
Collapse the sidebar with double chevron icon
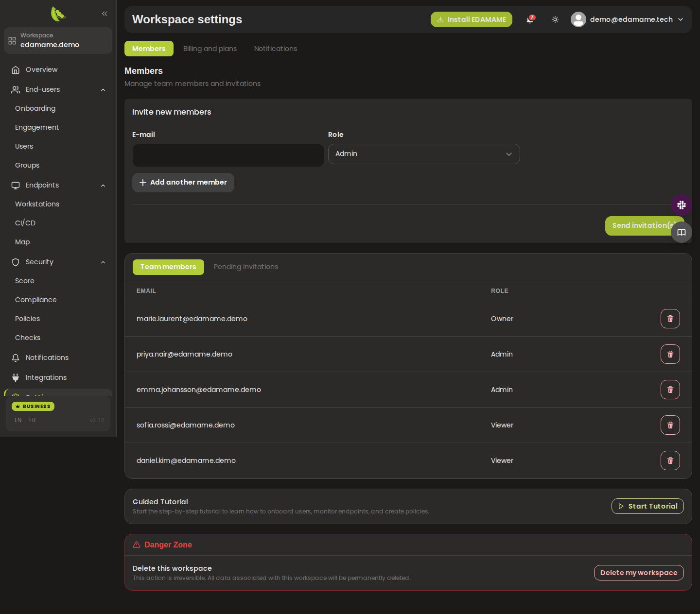pyautogui.click(x=105, y=14)
